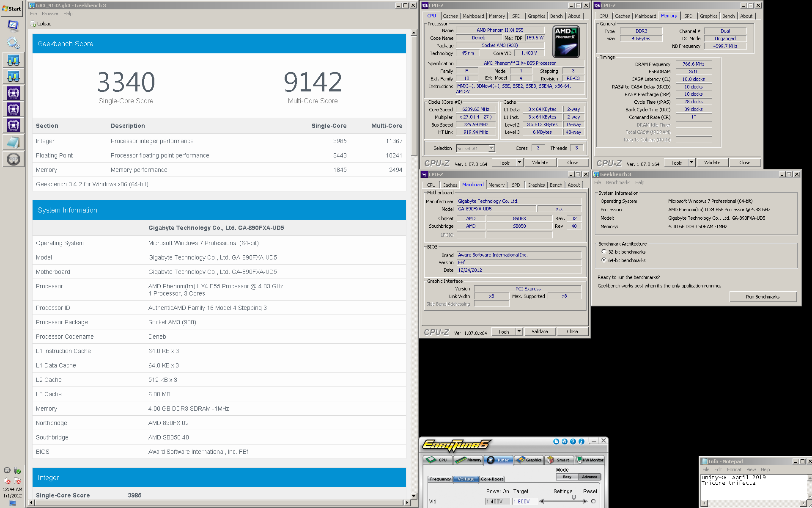This screenshot has width=812, height=508.
Task: Open EasyTune6 Smart tab with cube icon
Action: click(559, 460)
